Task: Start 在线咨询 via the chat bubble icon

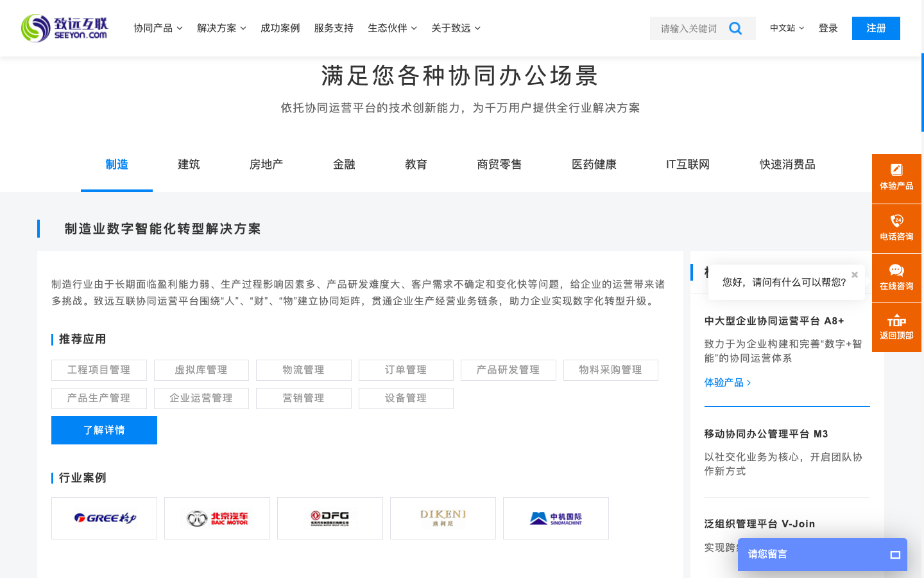Action: point(896,277)
